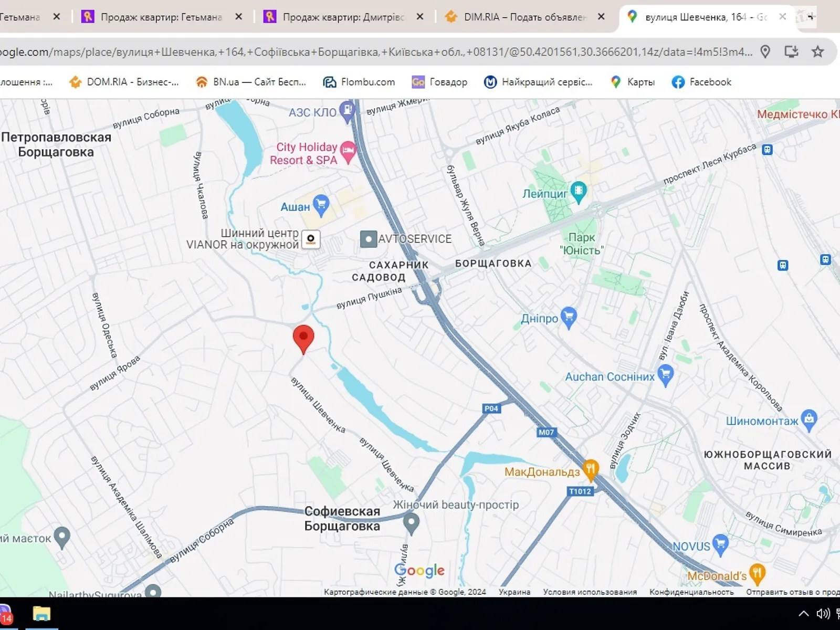Open the Auchan Сосніних store pin
The width and height of the screenshot is (840, 630).
coord(665,376)
